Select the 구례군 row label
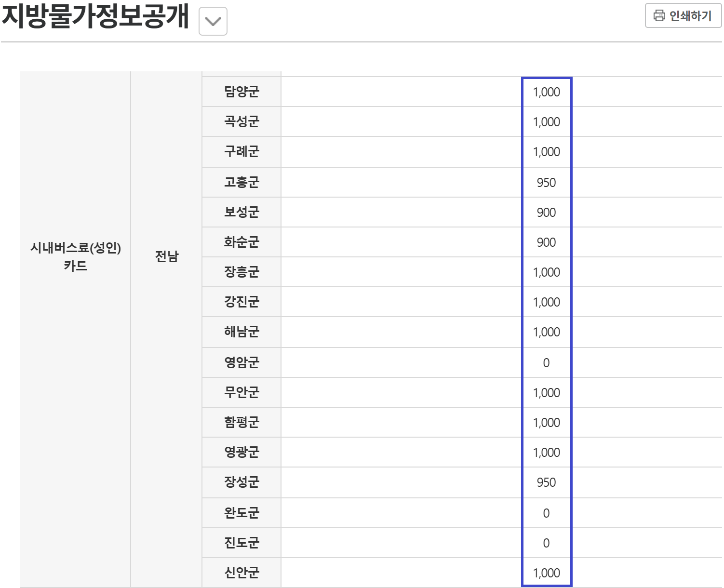Screen dimensions: 724x588 [x=241, y=152]
